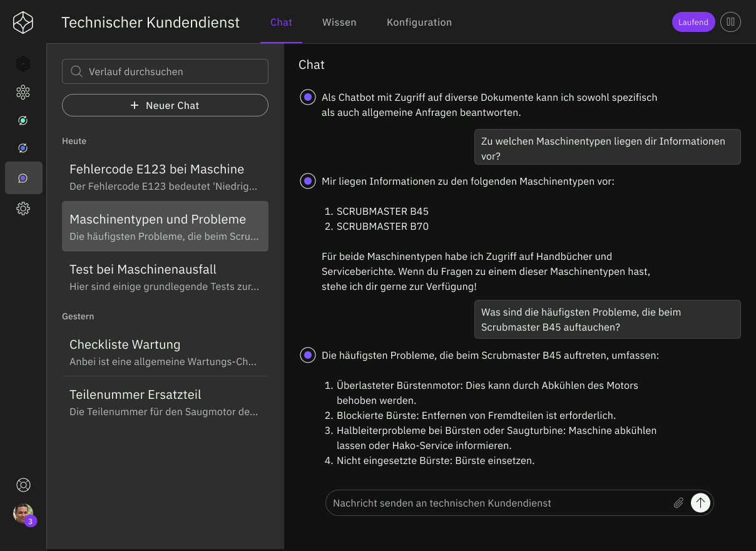The width and height of the screenshot is (756, 551).
Task: Send the message with the arrow button
Action: (700, 503)
